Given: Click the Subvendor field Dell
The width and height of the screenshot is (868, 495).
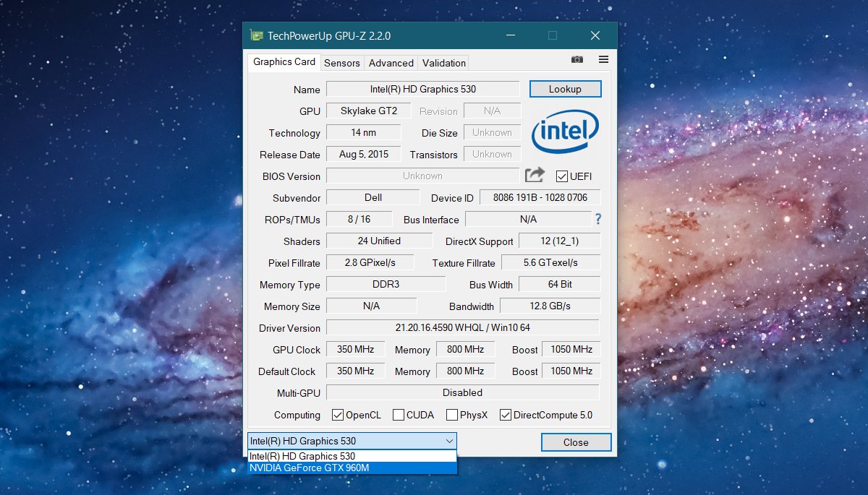Looking at the screenshot, I should [373, 197].
